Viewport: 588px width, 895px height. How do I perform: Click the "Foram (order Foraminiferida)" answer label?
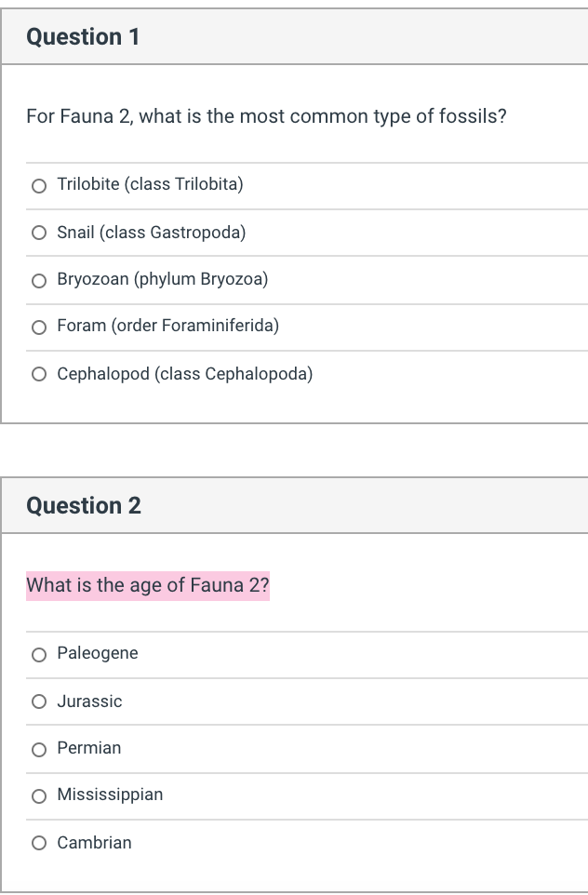167,326
